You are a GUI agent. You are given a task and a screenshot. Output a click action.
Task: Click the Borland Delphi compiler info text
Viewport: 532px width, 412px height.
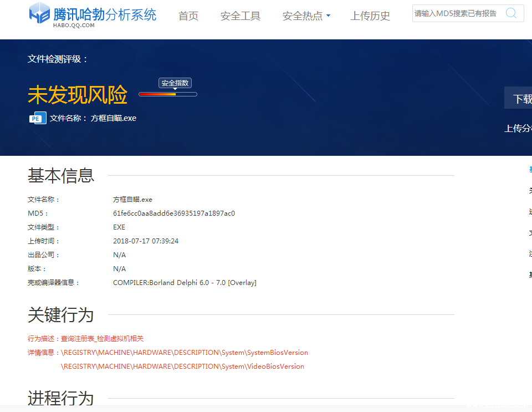pyautogui.click(x=185, y=283)
